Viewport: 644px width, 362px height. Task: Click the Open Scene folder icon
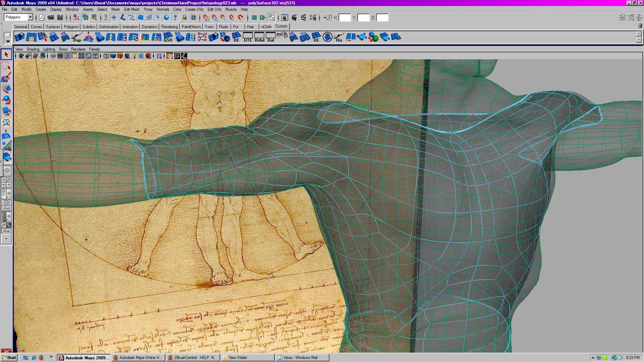[x=51, y=17]
